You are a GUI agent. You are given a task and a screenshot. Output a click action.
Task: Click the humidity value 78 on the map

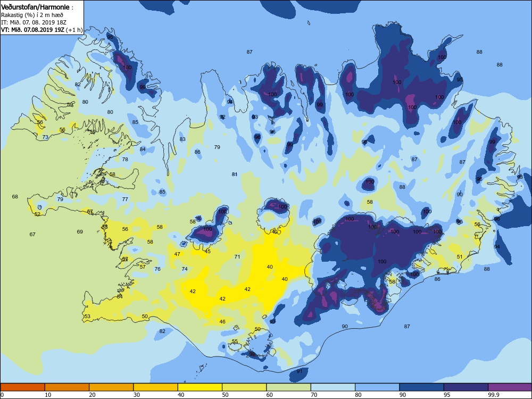(125, 160)
